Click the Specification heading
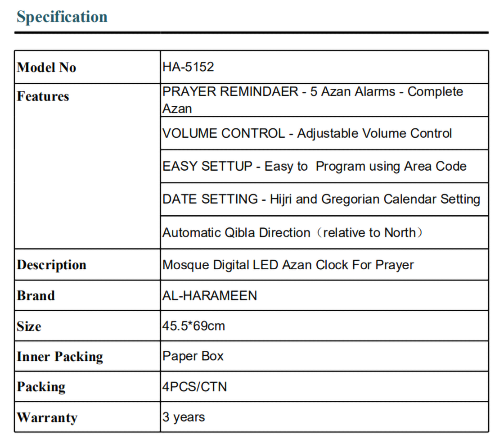The width and height of the screenshot is (504, 444). coord(62,17)
